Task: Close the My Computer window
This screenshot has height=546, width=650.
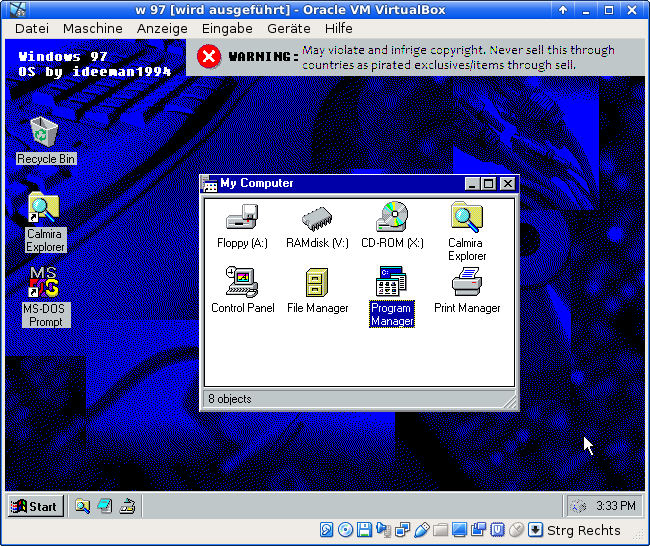Action: (507, 184)
